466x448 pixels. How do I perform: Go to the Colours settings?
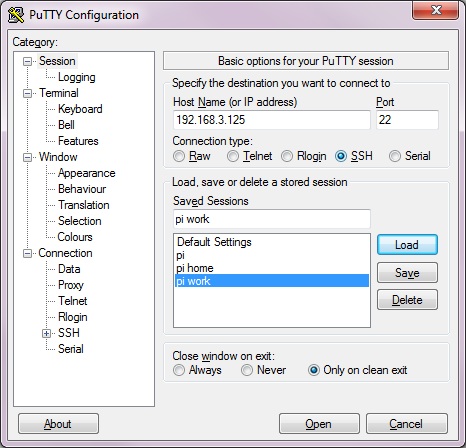(75, 237)
